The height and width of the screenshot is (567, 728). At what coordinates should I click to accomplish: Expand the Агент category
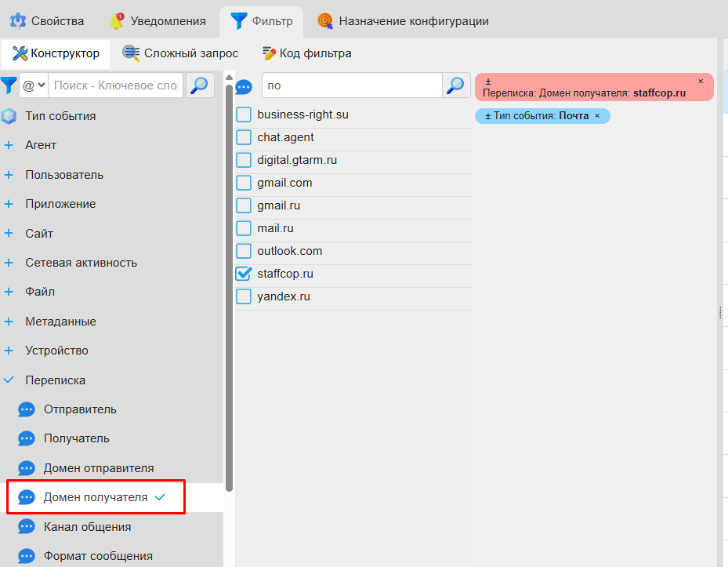click(x=9, y=145)
